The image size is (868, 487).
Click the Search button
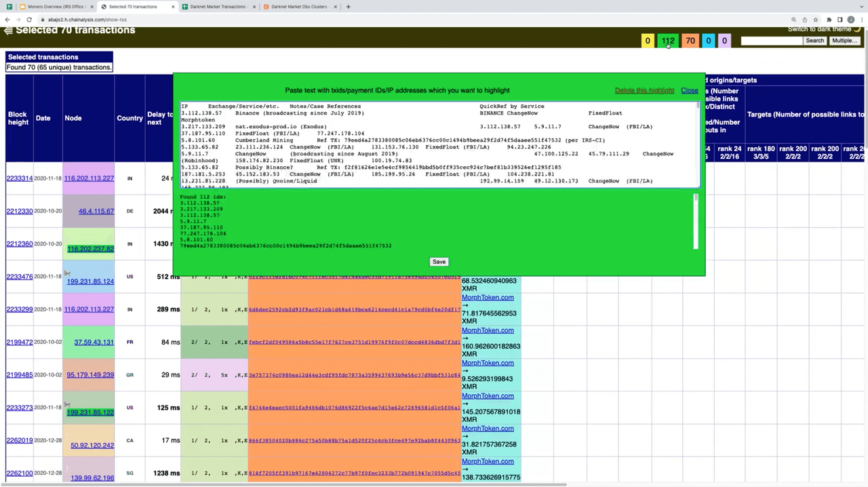814,41
